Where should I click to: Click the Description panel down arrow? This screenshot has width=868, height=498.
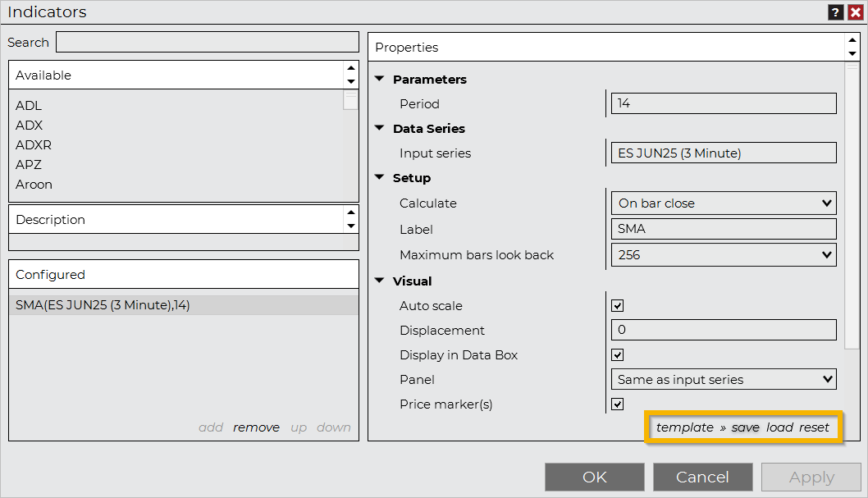(351, 226)
